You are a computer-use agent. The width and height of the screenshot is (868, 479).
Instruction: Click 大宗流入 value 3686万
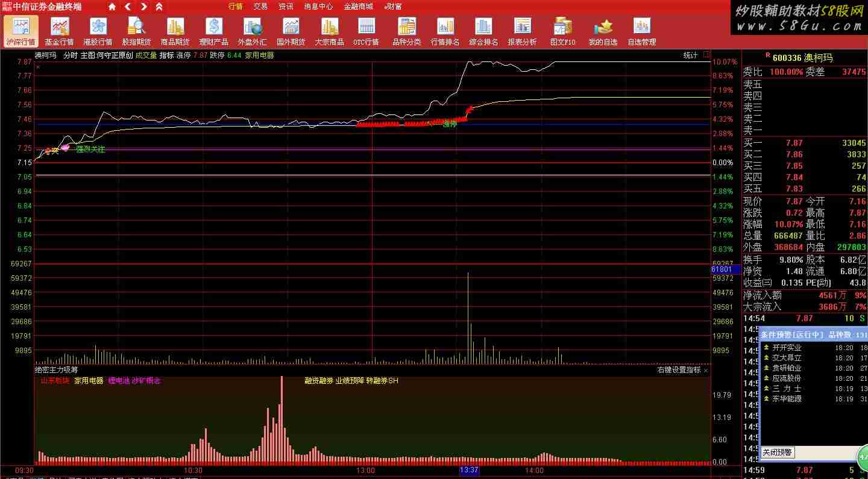pyautogui.click(x=832, y=307)
